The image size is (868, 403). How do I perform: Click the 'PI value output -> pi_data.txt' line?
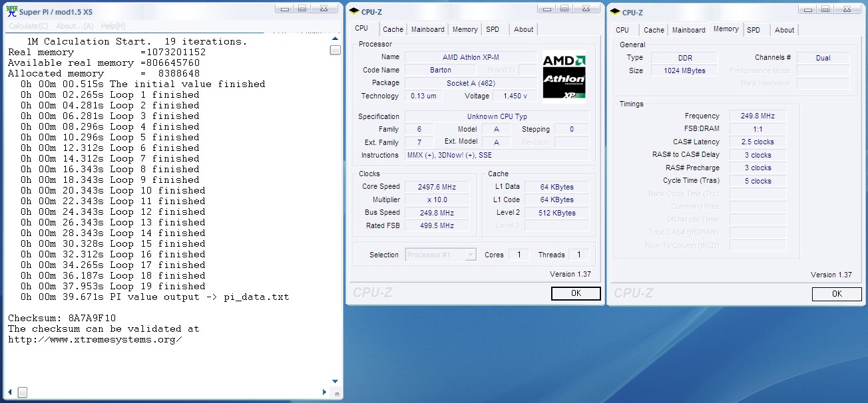tap(154, 297)
